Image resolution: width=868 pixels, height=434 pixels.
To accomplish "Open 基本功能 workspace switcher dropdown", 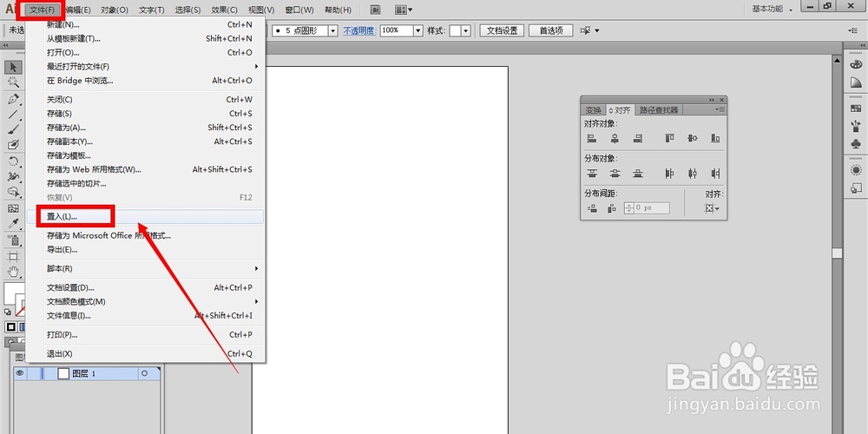I will point(773,10).
